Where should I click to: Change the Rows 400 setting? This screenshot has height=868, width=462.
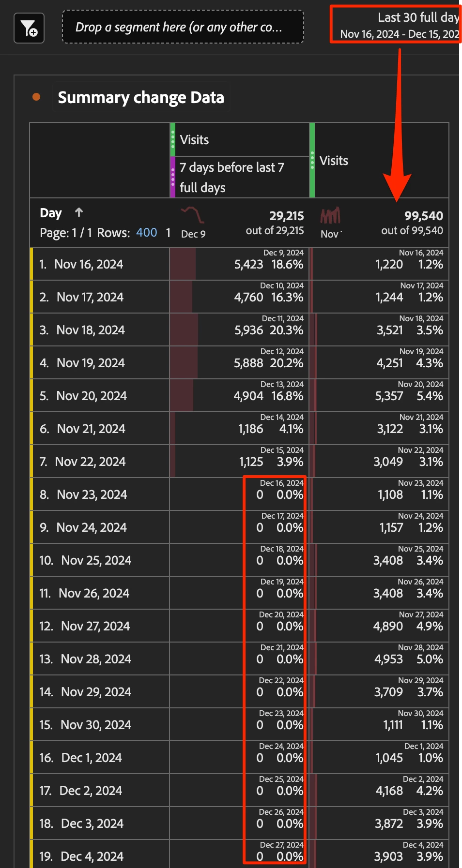(x=147, y=233)
